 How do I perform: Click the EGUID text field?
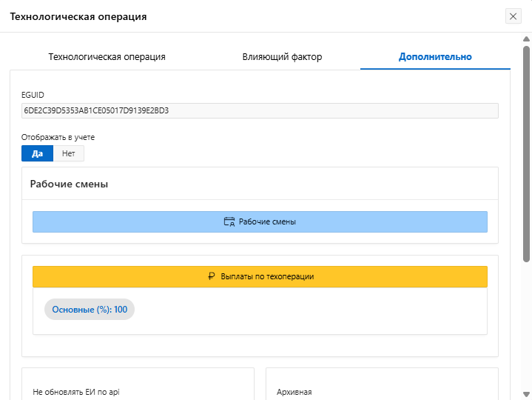[x=260, y=110]
